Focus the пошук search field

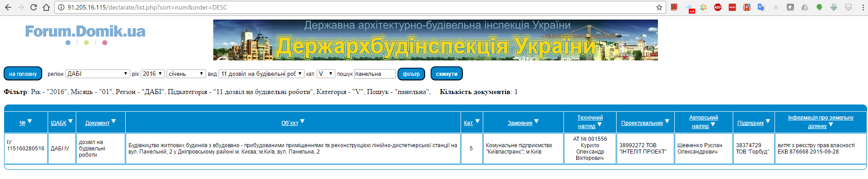coord(375,74)
